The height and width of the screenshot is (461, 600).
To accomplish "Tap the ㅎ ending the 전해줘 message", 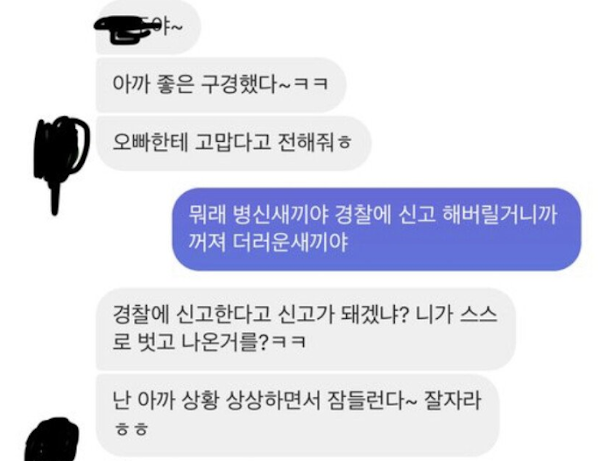I will [344, 143].
